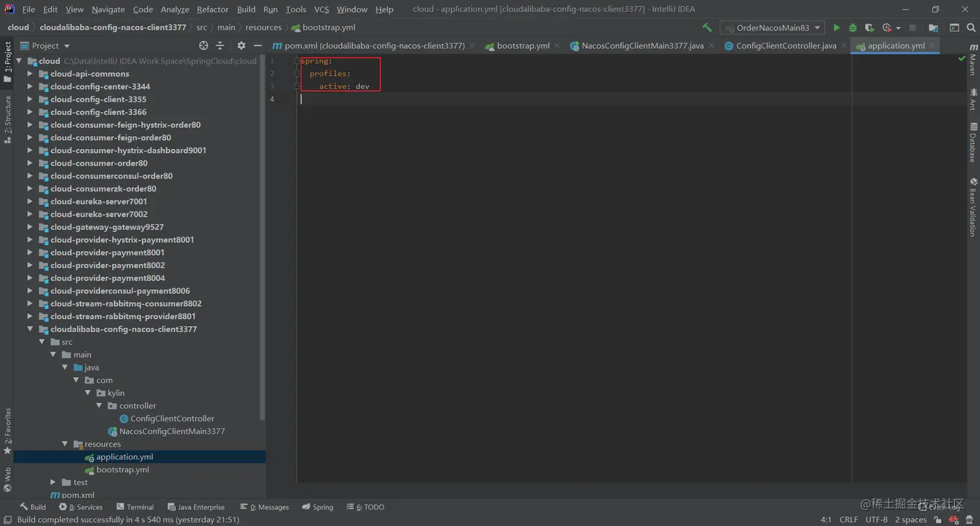This screenshot has width=980, height=526.
Task: Switch to ConfigClientController.java tab
Action: [x=786, y=45]
